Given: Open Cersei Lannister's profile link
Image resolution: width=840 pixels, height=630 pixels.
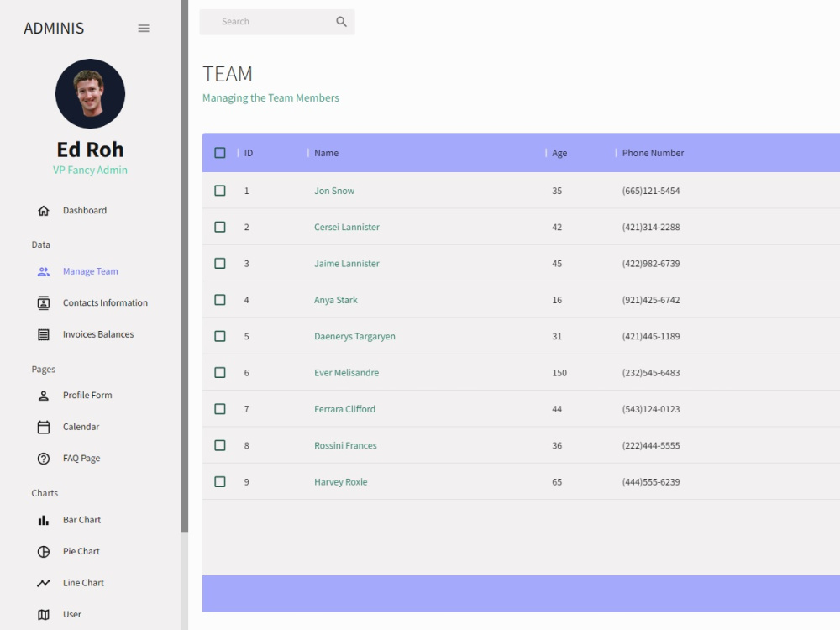Looking at the screenshot, I should click(346, 227).
